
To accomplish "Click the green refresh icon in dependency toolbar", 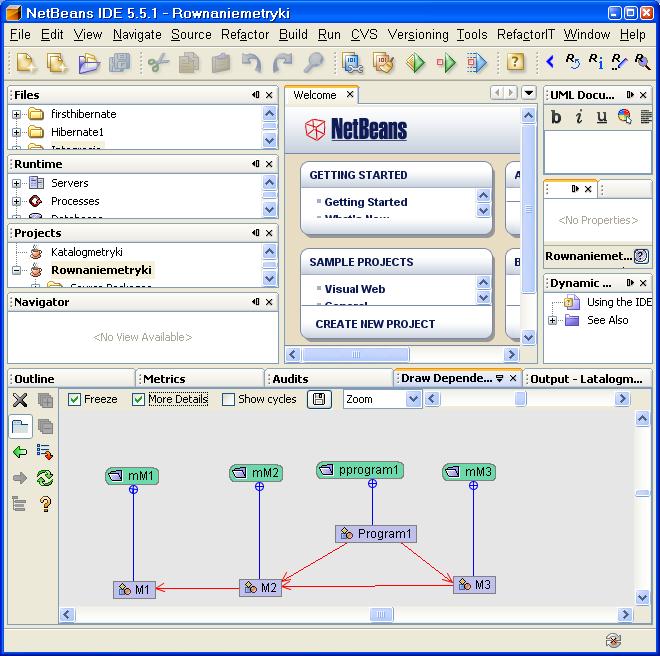I will (45, 477).
